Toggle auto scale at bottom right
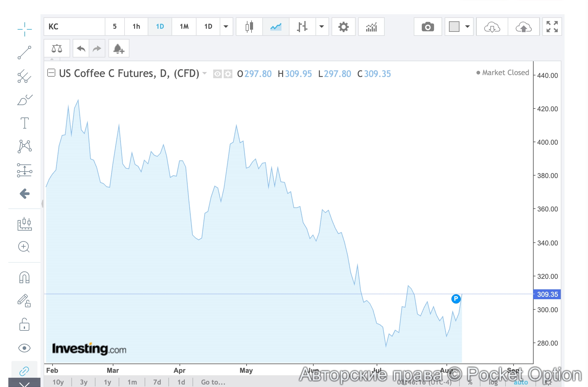This screenshot has height=387, width=588. (x=521, y=383)
